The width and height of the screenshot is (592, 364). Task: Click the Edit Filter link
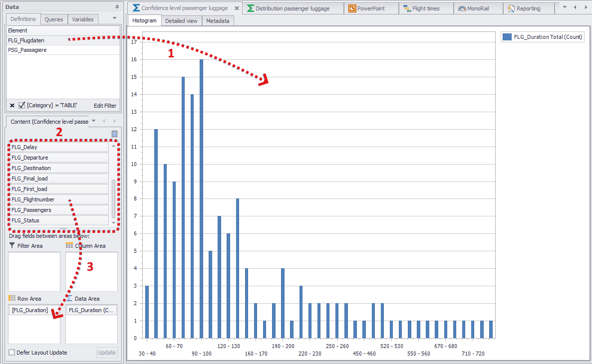click(x=105, y=106)
